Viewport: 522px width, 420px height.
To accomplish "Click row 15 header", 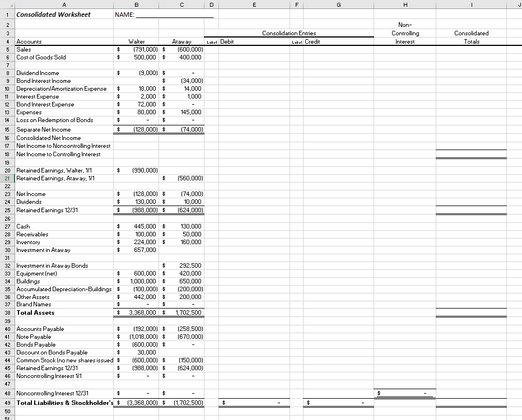I will point(6,129).
